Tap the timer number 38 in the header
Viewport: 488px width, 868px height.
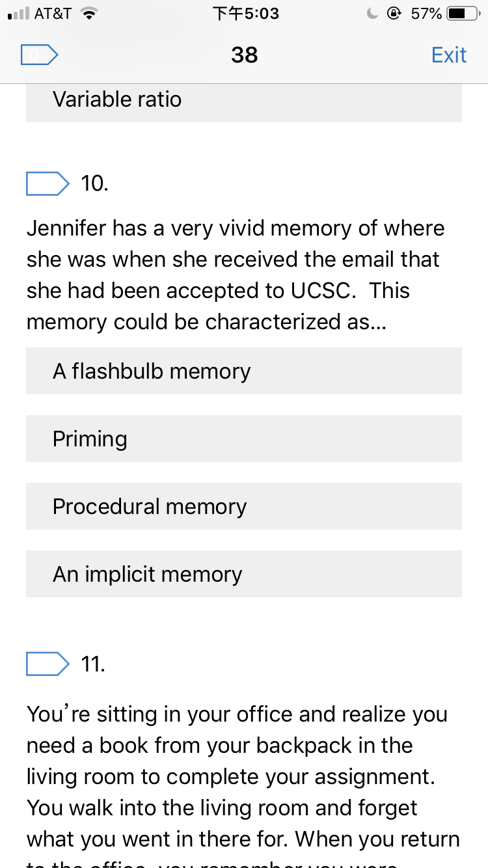point(245,55)
